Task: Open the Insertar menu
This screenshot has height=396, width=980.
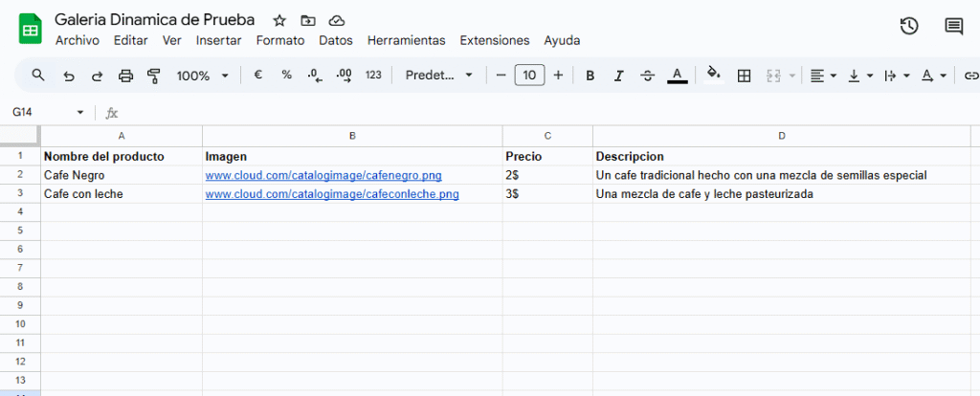Action: click(x=218, y=40)
